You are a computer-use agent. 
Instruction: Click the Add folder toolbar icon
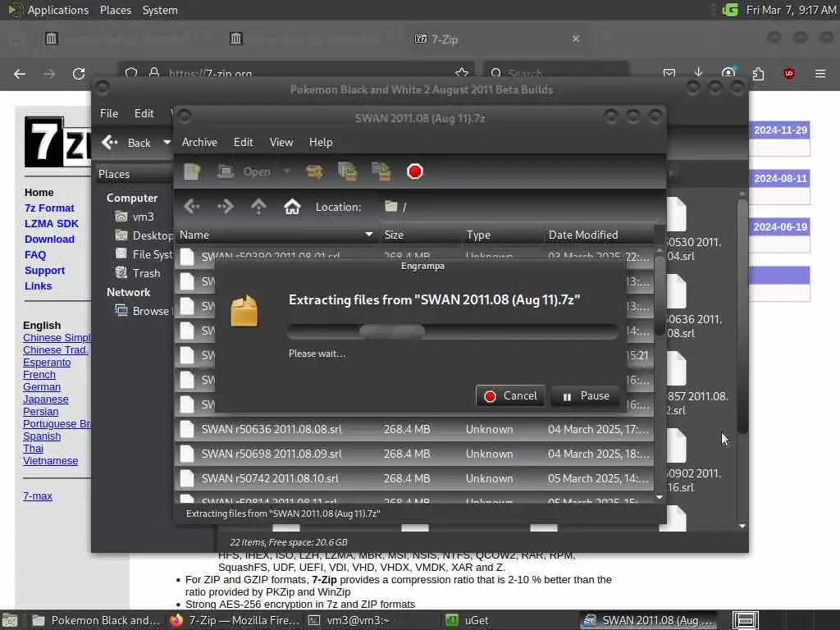(381, 171)
